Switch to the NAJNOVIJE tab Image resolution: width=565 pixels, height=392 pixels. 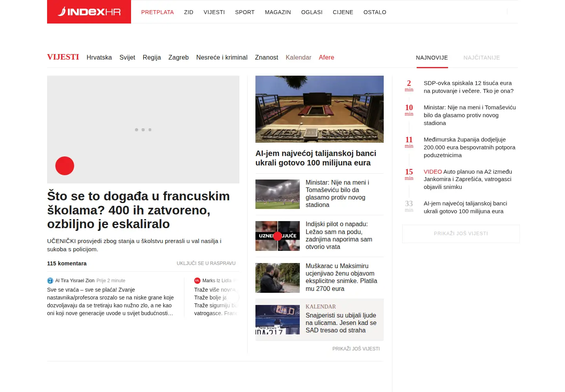tap(432, 58)
